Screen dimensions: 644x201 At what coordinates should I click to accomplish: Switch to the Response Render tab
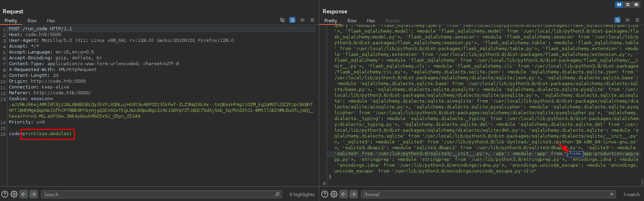pos(393,21)
